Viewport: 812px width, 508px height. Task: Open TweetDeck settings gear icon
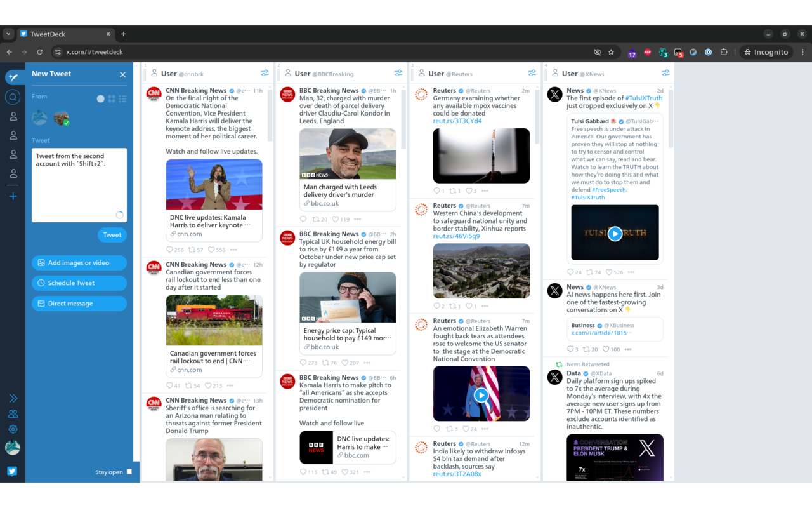[13, 429]
